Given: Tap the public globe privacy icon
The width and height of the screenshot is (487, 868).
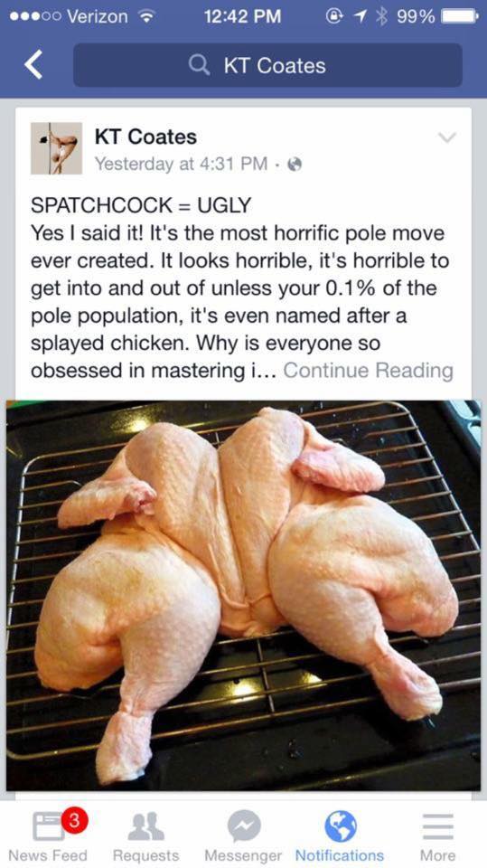Looking at the screenshot, I should 295,164.
